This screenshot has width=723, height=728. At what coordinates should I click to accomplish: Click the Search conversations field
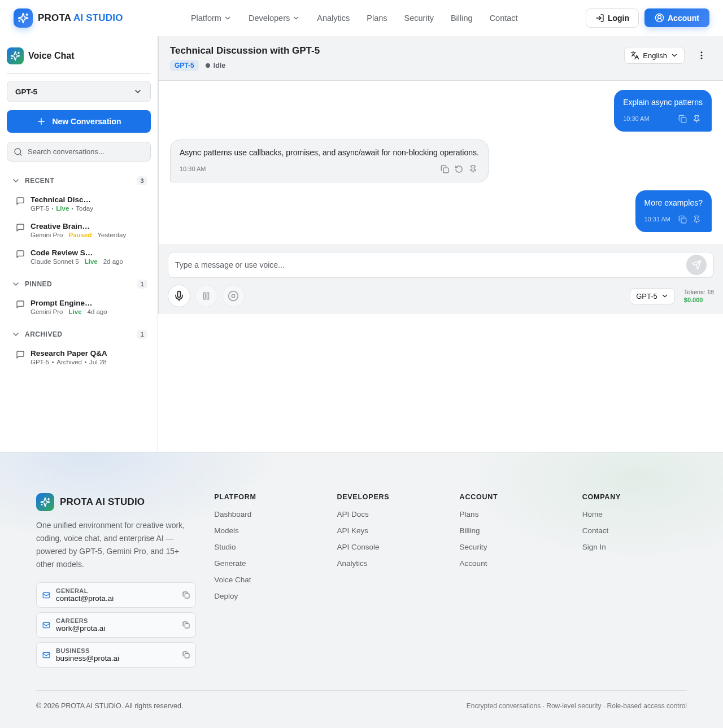click(x=79, y=152)
